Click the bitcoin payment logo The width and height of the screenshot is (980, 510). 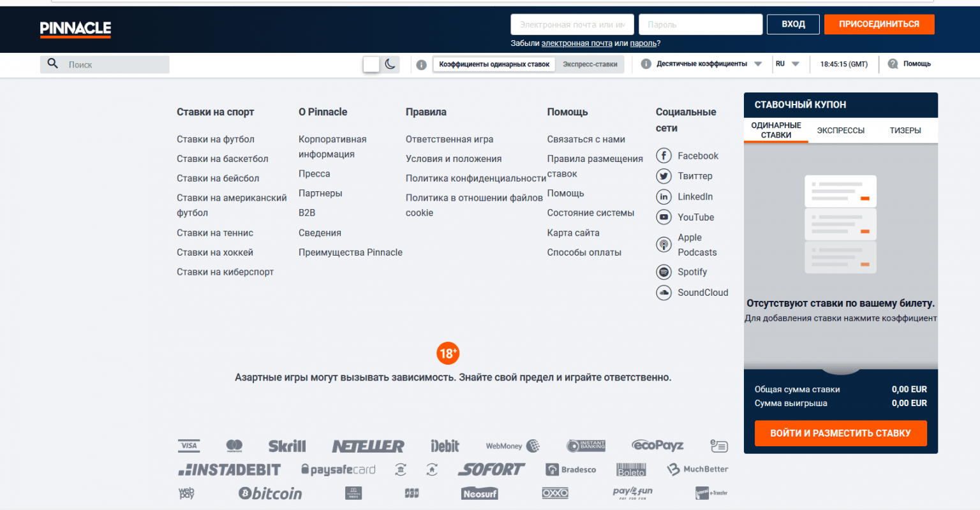click(x=270, y=493)
